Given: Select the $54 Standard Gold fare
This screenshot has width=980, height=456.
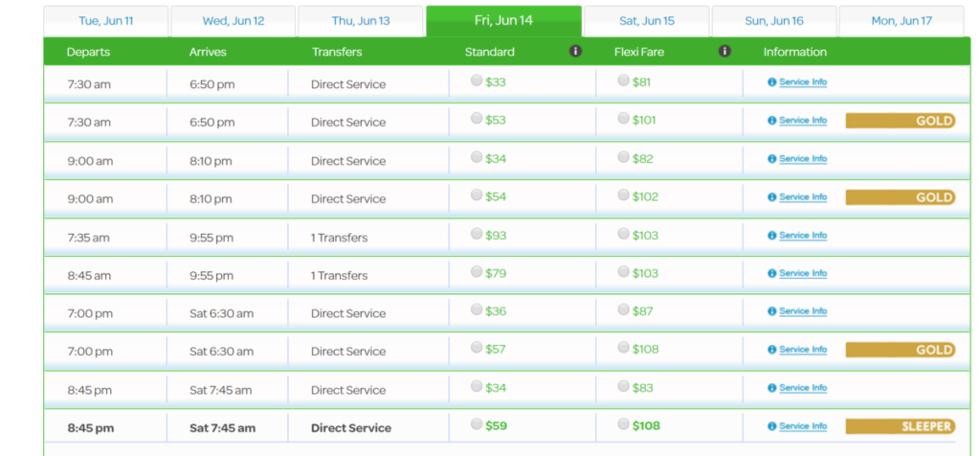Looking at the screenshot, I should pos(477,195).
